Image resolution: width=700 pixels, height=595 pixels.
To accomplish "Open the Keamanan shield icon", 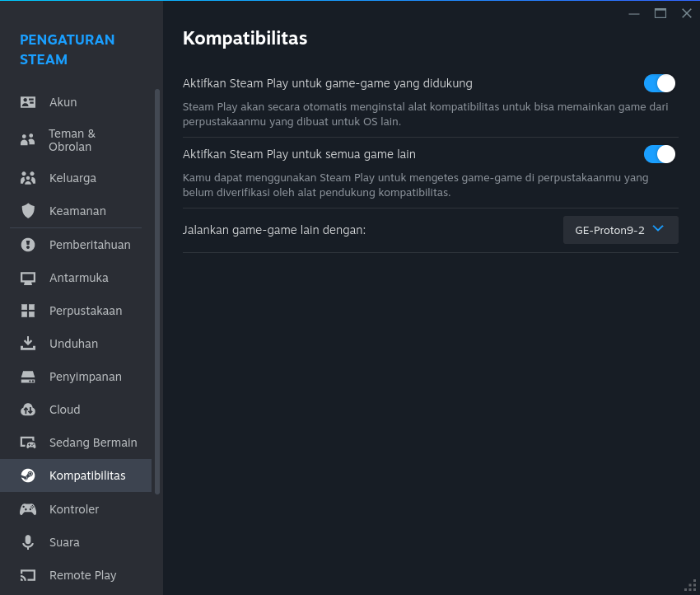I will tap(28, 211).
